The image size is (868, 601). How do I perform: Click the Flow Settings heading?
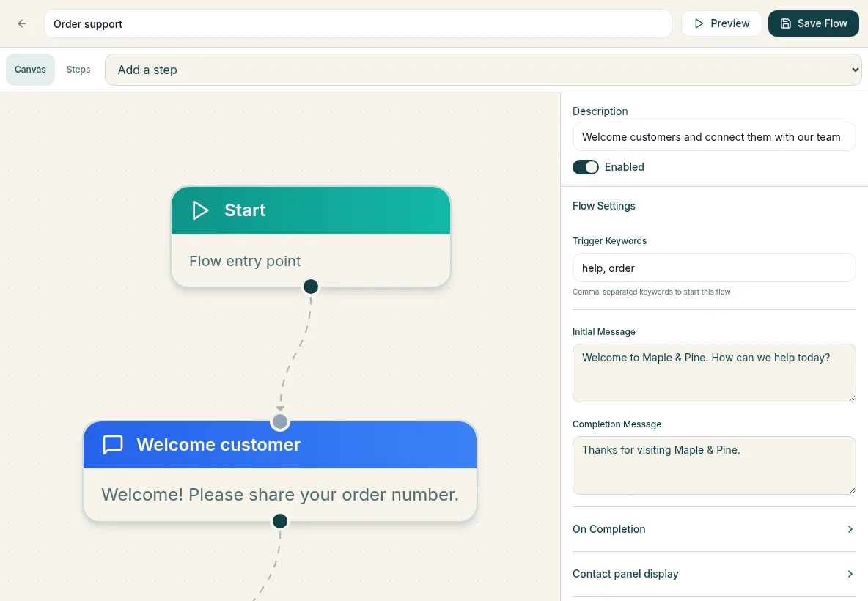pyautogui.click(x=603, y=206)
